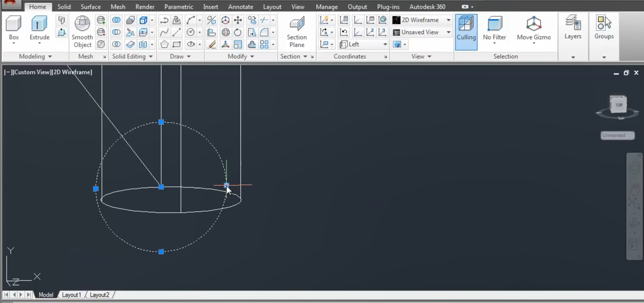The height and width of the screenshot is (303, 644).
Task: Open the Surface ribbon tab
Action: pyautogui.click(x=91, y=7)
